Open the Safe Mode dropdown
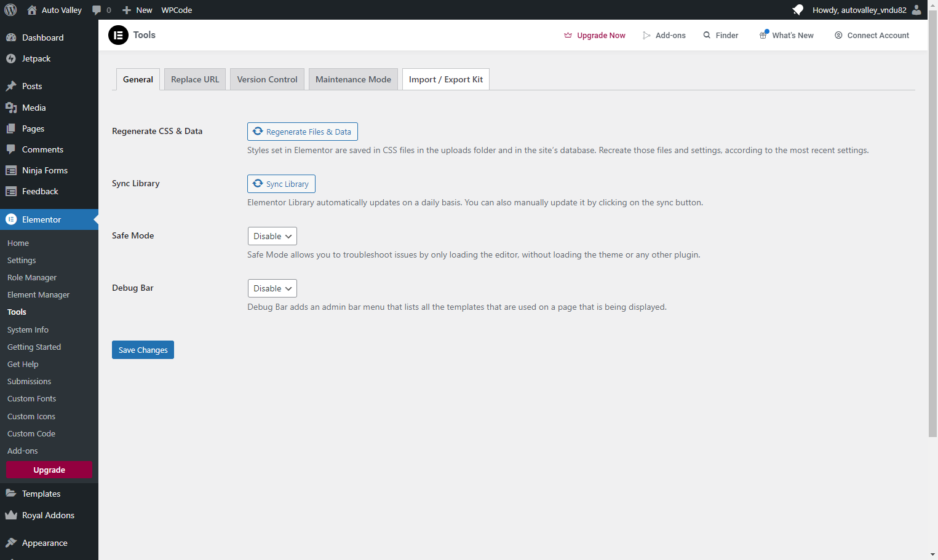This screenshot has width=938, height=560. coord(272,236)
